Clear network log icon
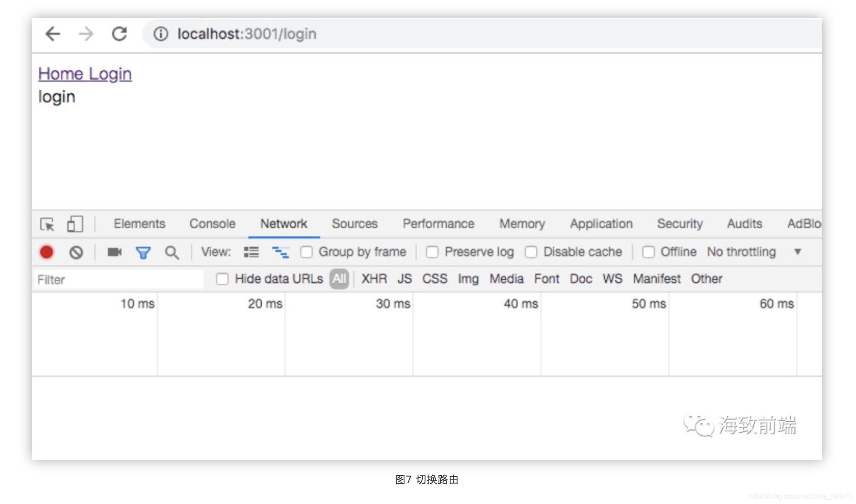856x504 pixels. (x=76, y=252)
